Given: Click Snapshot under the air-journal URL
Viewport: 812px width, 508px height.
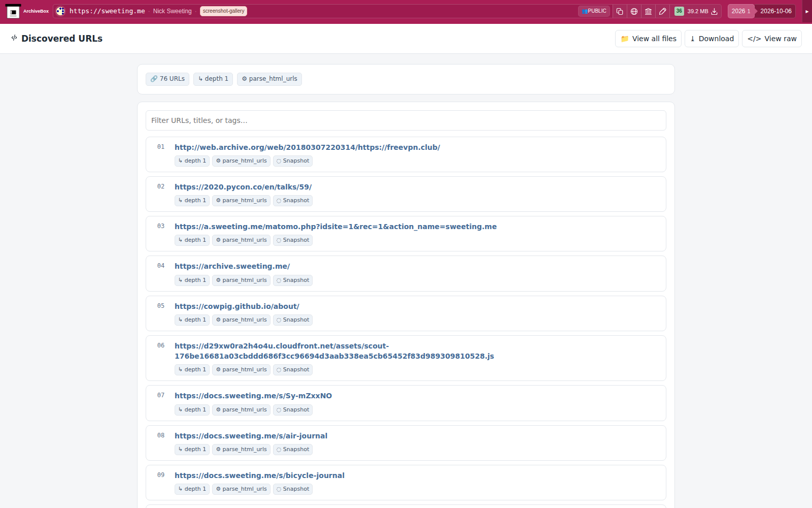Looking at the screenshot, I should click(293, 450).
